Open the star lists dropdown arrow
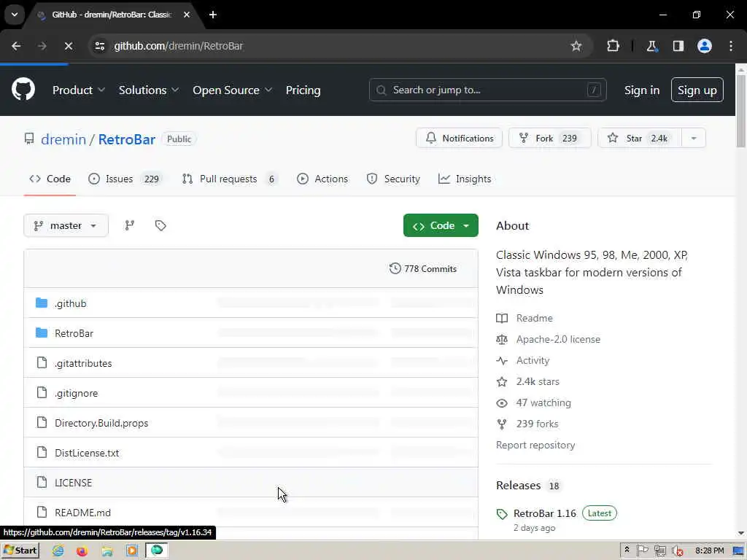 click(694, 138)
